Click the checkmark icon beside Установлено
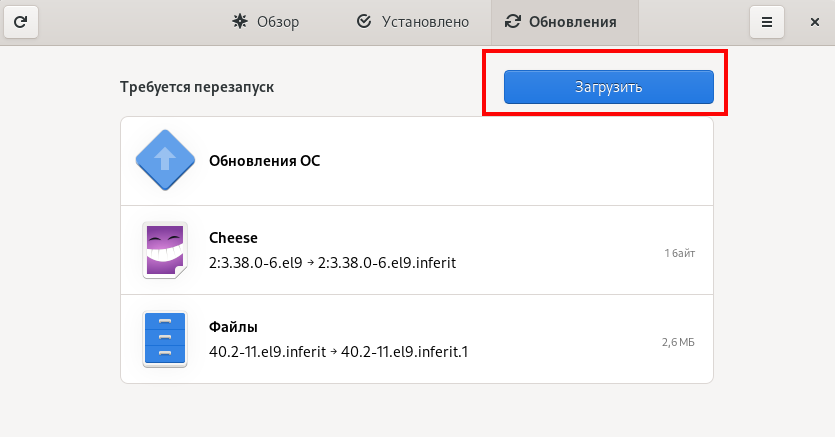Screen dimensions: 835x437 [364, 21]
